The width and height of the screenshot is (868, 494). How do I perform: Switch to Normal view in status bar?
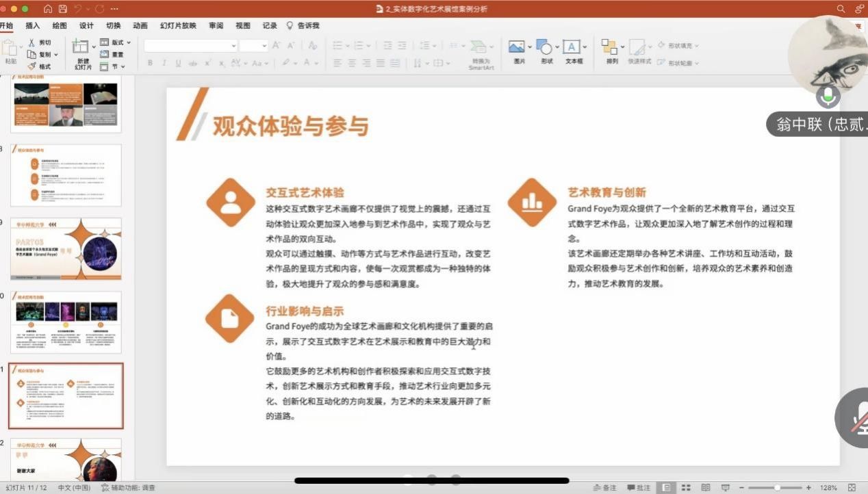tap(665, 488)
